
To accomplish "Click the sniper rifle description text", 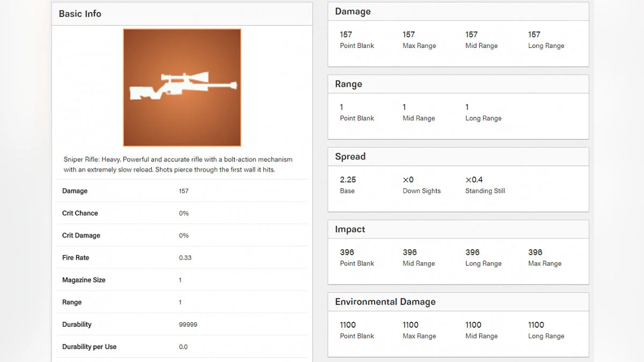I will 178,165.
